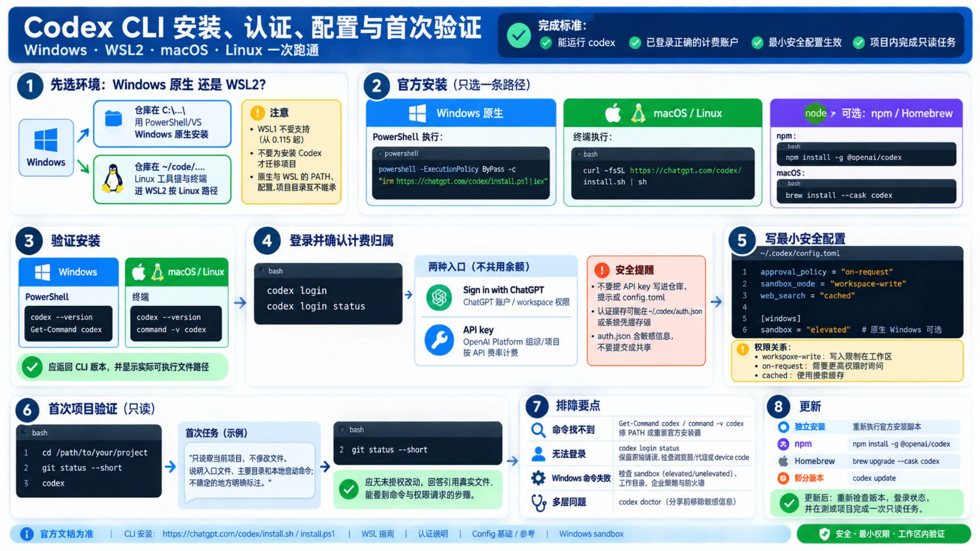
Task: Click the ChatGPT logo beside Sign in with ChatGPT
Action: [439, 297]
